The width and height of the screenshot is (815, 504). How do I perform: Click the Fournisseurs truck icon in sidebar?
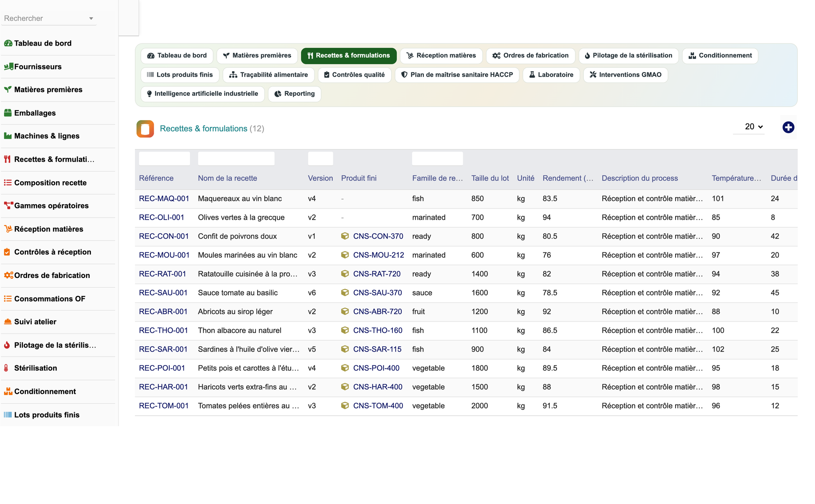click(8, 67)
